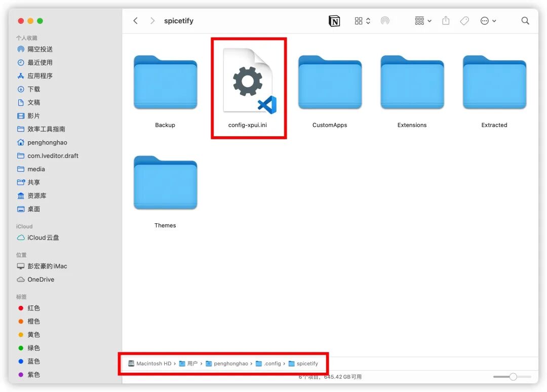This screenshot has height=392, width=547.
Task: Click spicetify in the path bar
Action: (303, 364)
